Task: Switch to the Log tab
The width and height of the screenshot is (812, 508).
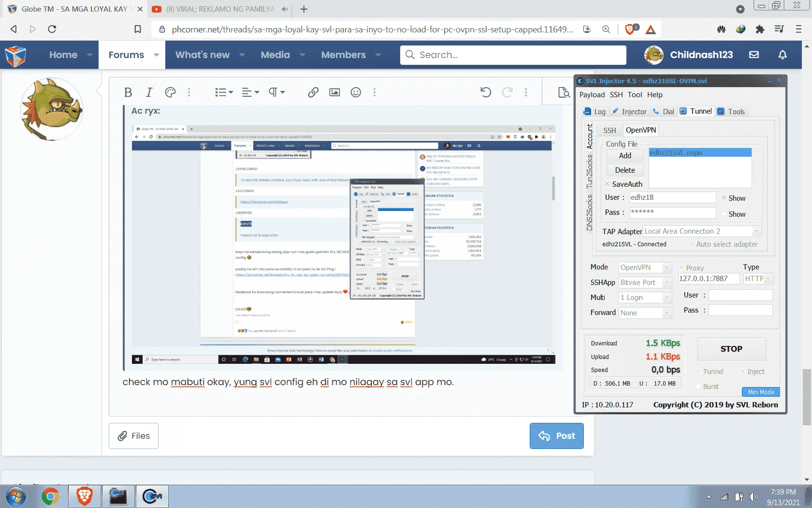Action: click(595, 112)
